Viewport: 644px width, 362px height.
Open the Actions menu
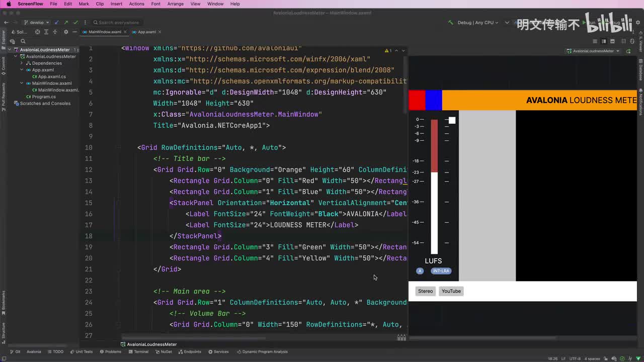pyautogui.click(x=136, y=4)
